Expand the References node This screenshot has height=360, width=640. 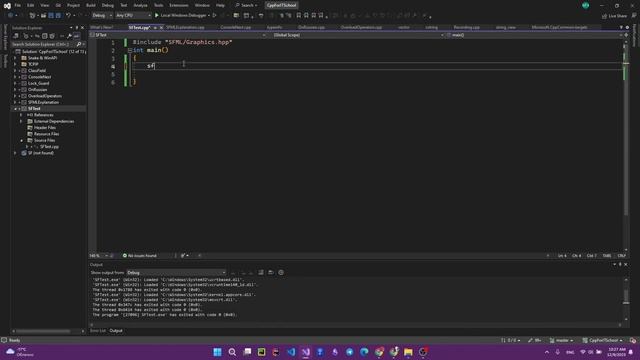coord(21,115)
